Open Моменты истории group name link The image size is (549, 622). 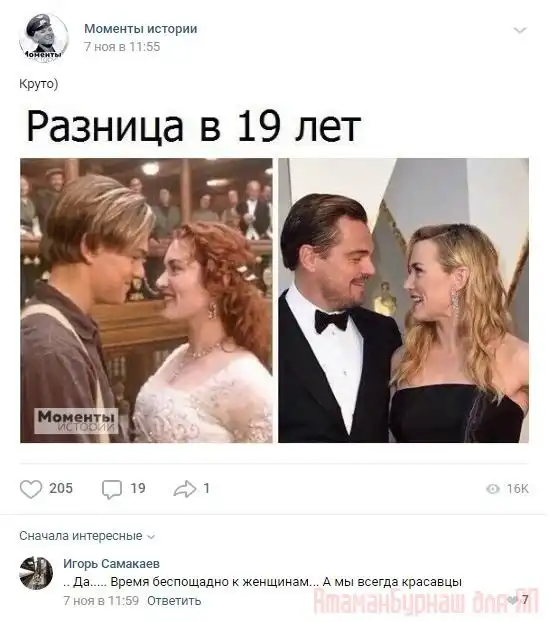140,29
